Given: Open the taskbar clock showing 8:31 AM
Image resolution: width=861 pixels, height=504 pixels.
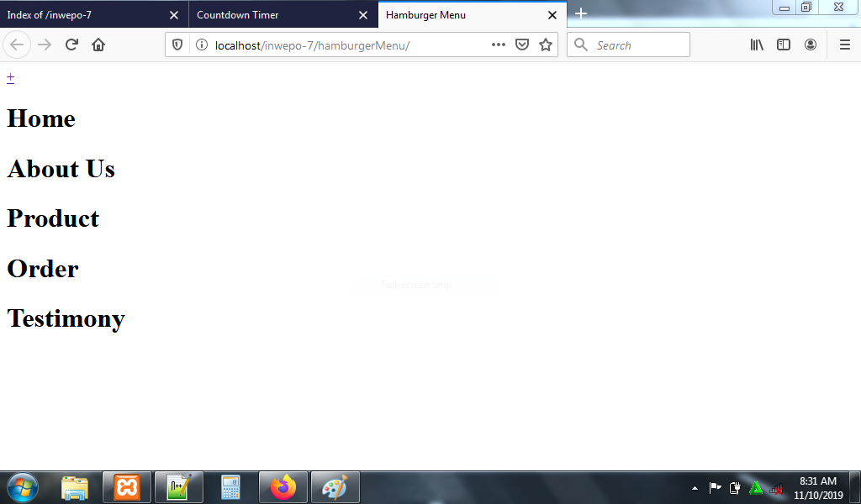Looking at the screenshot, I should coord(818,487).
